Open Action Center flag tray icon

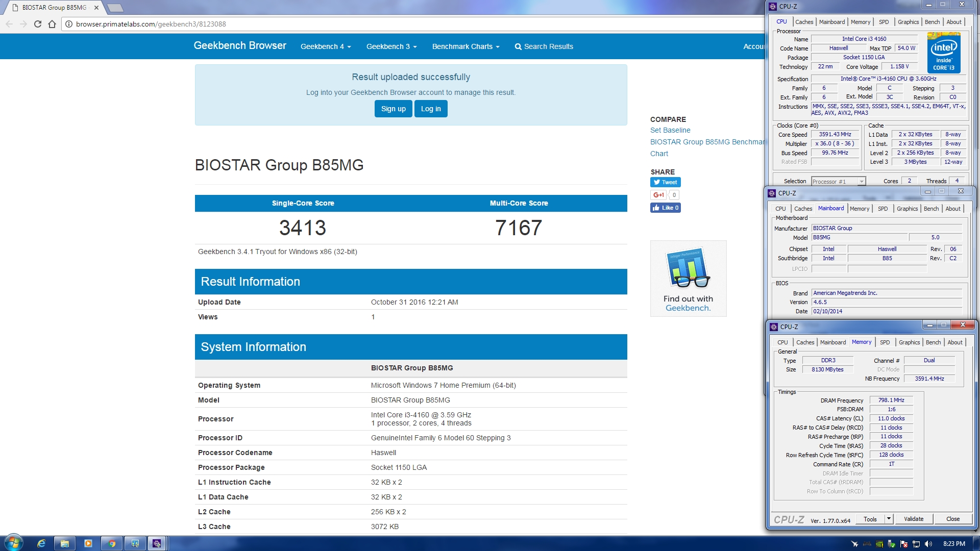(x=904, y=544)
